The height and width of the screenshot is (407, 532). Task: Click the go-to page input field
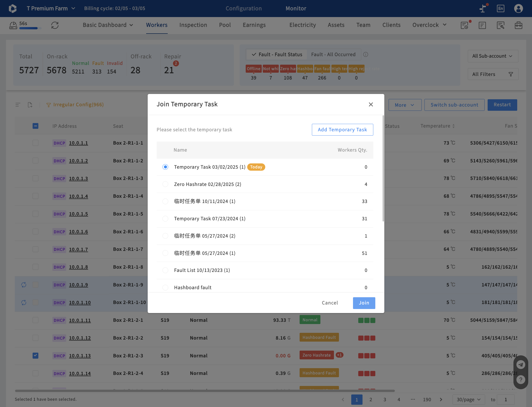pyautogui.click(x=506, y=399)
